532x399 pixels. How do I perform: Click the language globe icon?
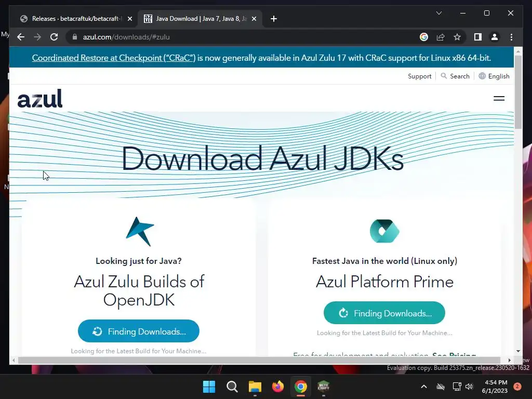tap(482, 76)
